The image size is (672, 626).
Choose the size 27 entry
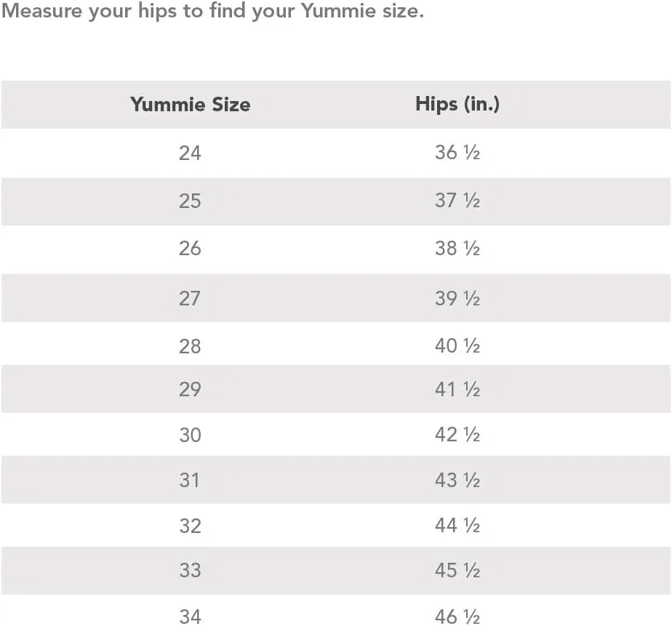point(190,298)
